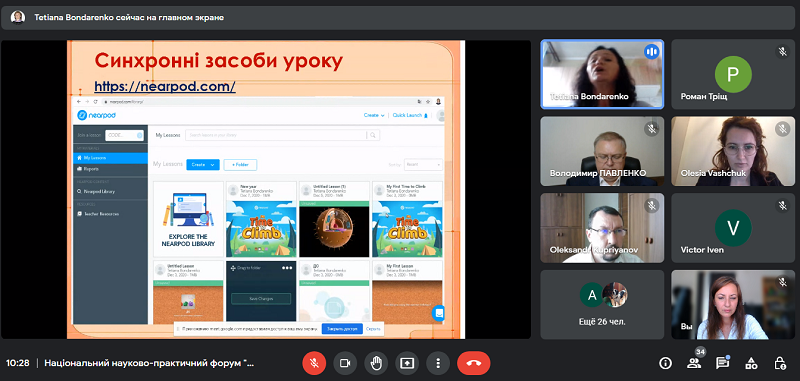Screen dimensions: 800x381
Task: Click muted mic icon on Olesia Vashchuk tile
Action: pos(782,129)
